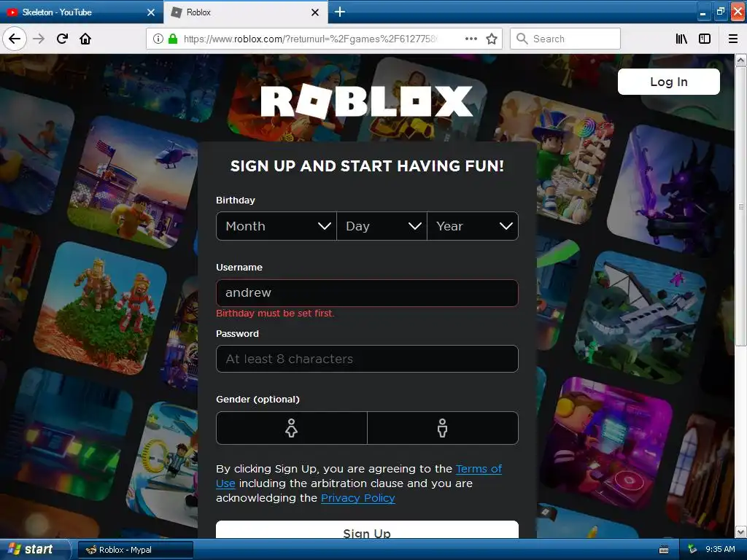Show site information icon in address bar
The image size is (747, 560).
158,39
